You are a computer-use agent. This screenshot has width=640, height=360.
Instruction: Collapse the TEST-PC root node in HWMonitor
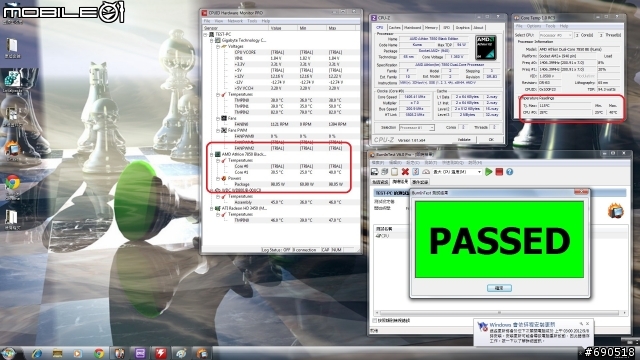pyautogui.click(x=206, y=35)
